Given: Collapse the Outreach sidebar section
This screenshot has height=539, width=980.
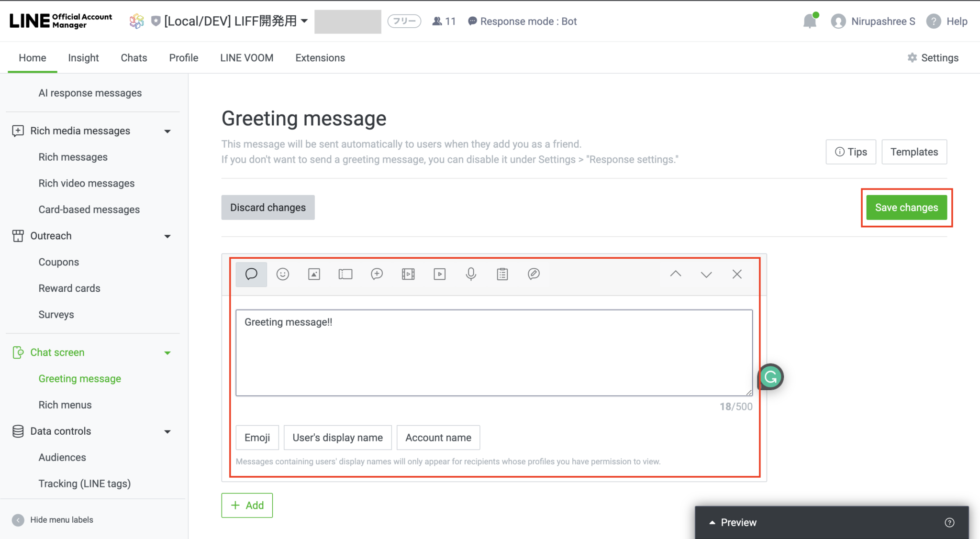Looking at the screenshot, I should click(167, 236).
